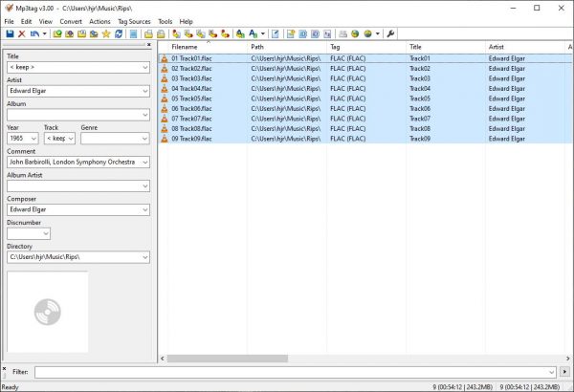
Task: Click the Undo arrow icon in toolbar
Action: point(34,34)
